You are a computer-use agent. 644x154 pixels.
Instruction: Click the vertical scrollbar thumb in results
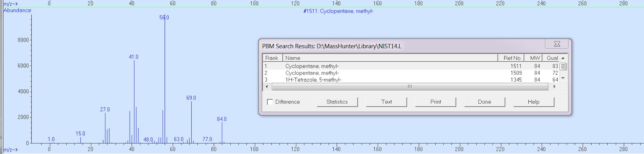tap(563, 66)
